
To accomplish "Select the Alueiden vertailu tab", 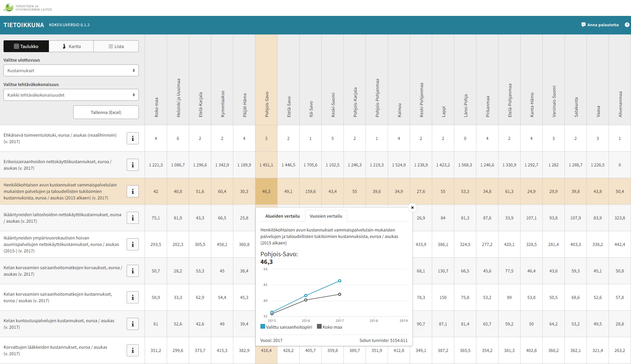I will tap(282, 216).
